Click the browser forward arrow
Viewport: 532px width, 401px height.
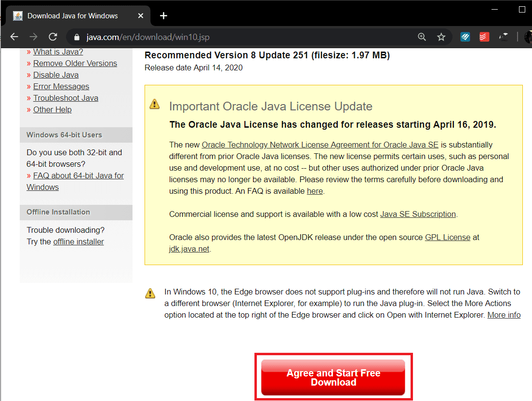(x=33, y=37)
